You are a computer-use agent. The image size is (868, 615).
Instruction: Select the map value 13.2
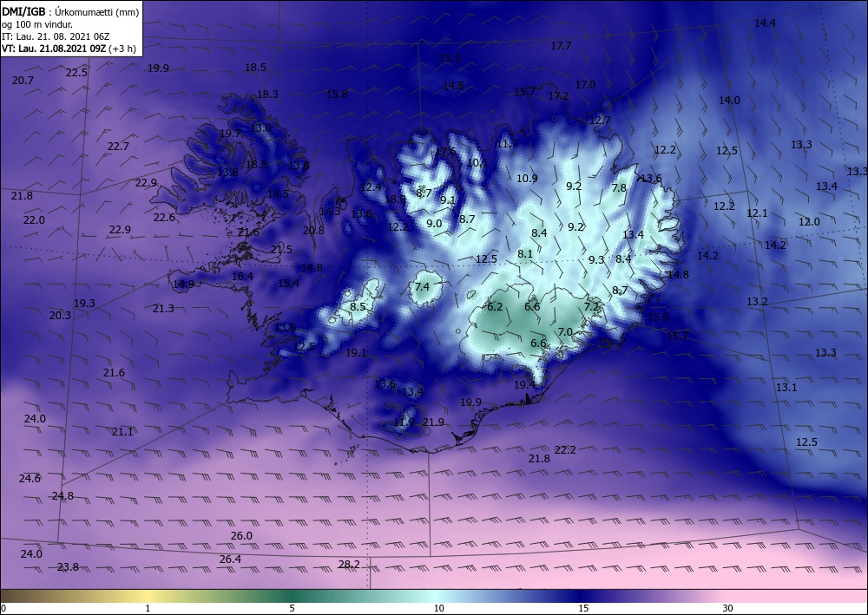point(757,301)
